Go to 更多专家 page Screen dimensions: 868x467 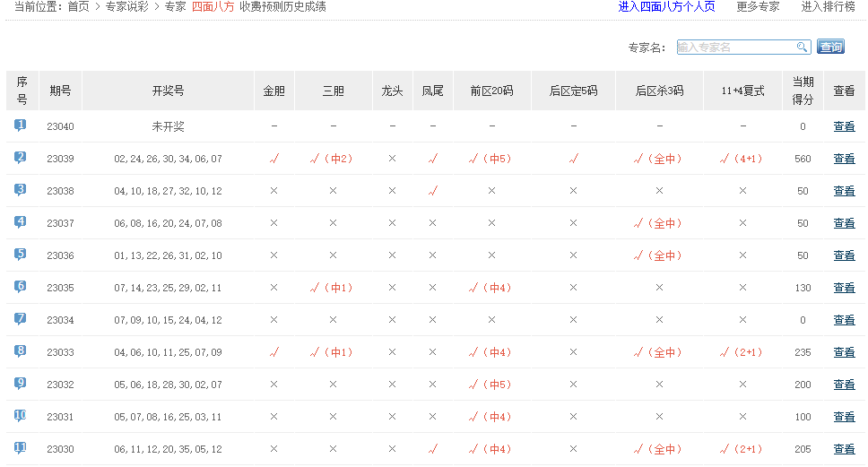click(758, 7)
